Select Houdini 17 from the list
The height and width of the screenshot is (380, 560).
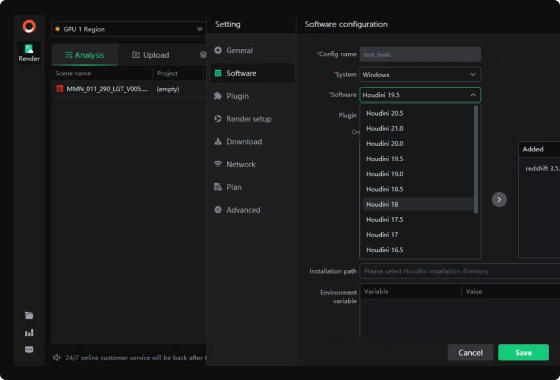(x=418, y=235)
